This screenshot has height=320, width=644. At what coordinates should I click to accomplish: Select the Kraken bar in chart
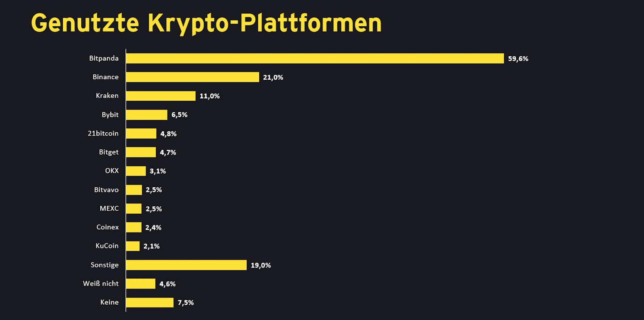pos(161,96)
